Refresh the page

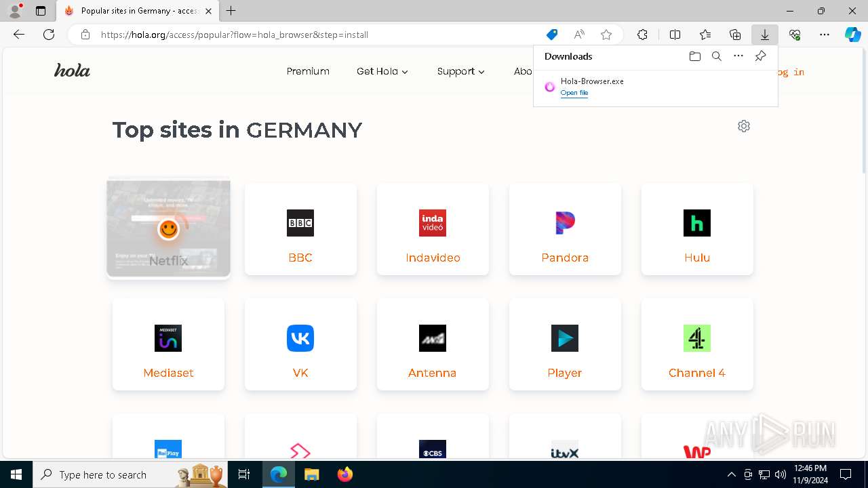point(49,35)
